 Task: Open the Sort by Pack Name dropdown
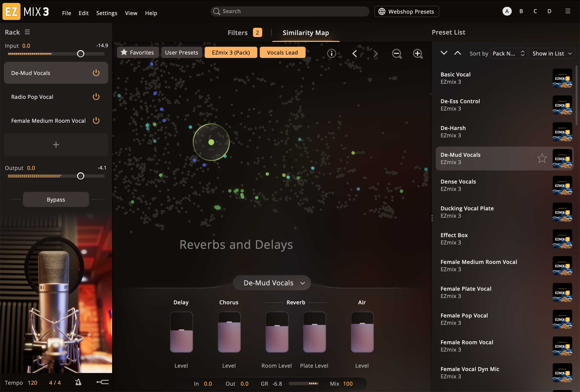(x=508, y=53)
